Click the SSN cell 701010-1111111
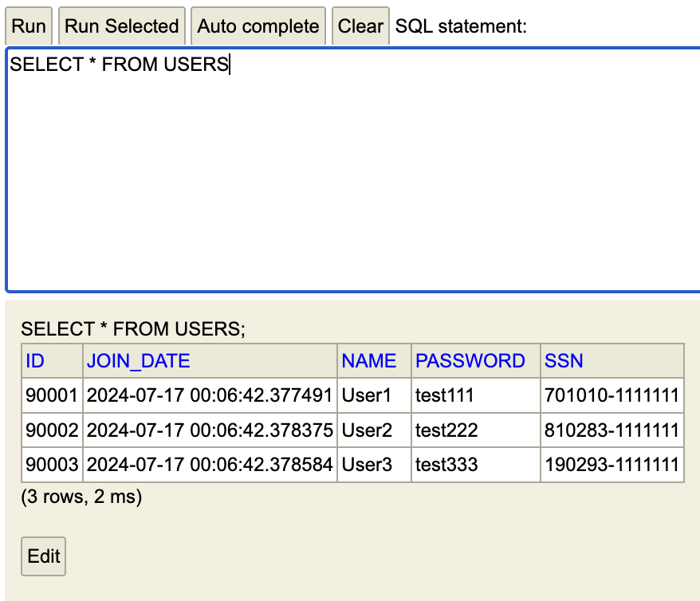Viewport: 700px width, 601px height. [612, 395]
